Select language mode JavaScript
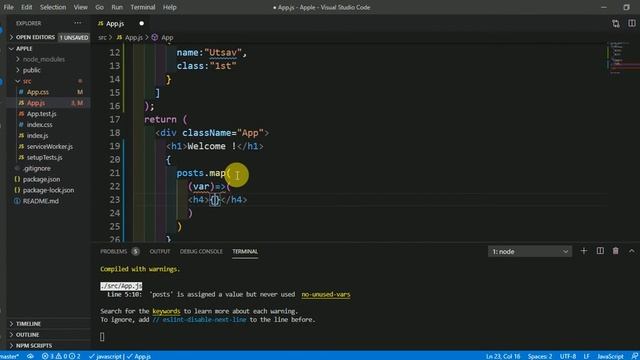 [x=610, y=356]
